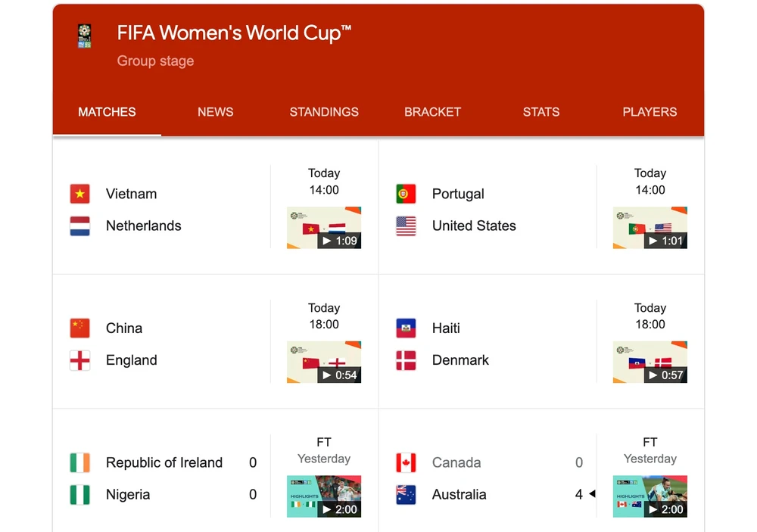Switch to the STANDINGS tab

324,112
